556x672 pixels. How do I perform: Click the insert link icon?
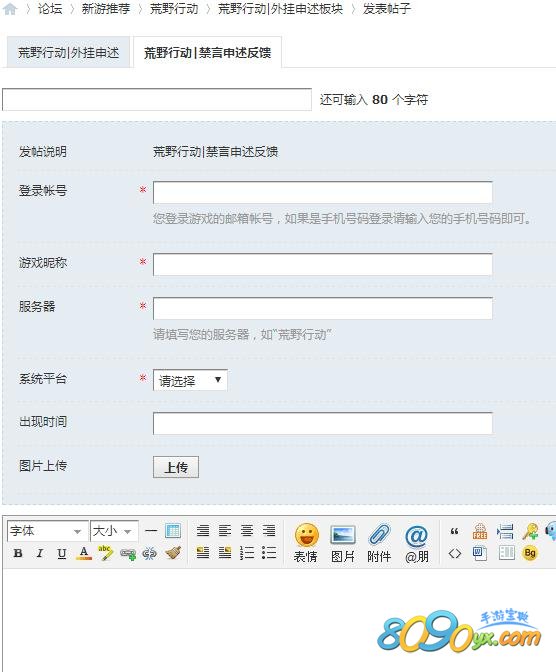coord(128,554)
